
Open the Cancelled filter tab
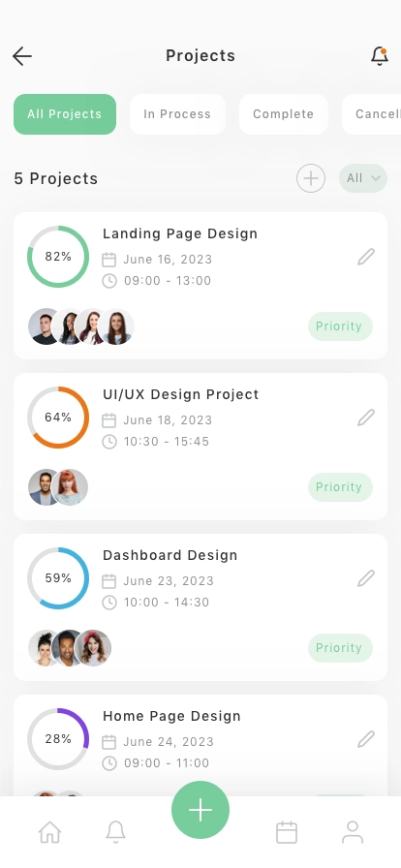click(x=372, y=114)
